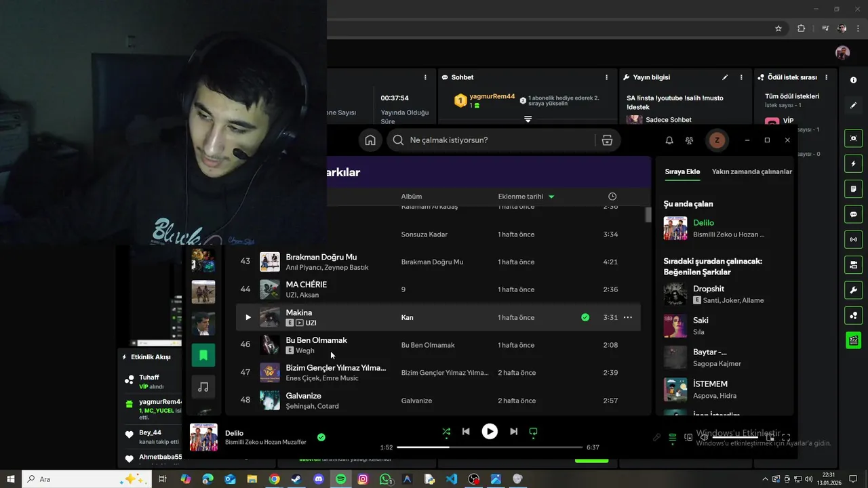Open Bismilli Zeko u Hozan Muzaffer artist link
This screenshot has height=488, width=868.
click(266, 443)
